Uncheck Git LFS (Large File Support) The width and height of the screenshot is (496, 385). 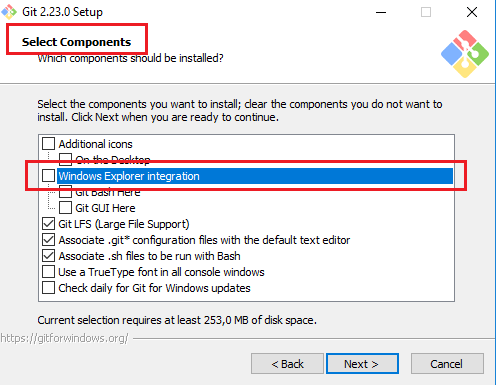coord(48,224)
